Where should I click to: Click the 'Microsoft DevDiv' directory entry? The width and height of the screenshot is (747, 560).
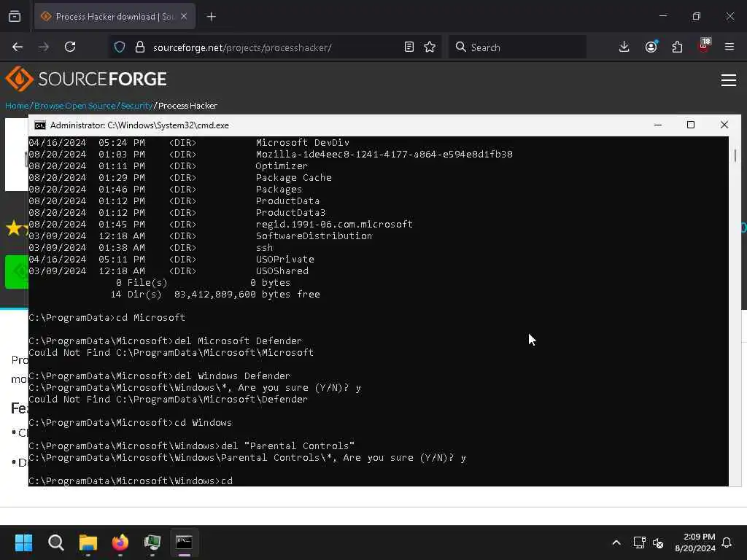pos(303,143)
